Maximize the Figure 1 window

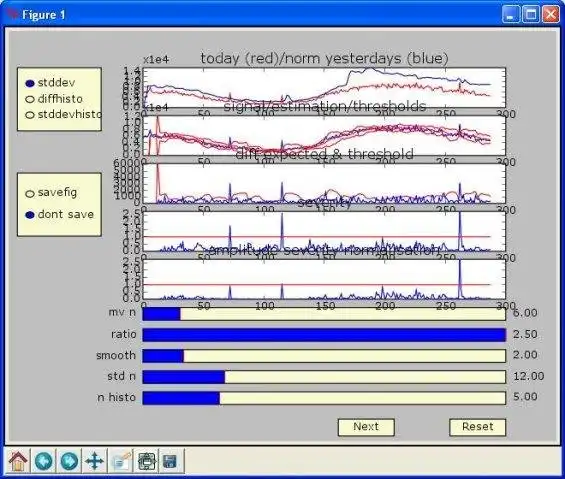pyautogui.click(x=530, y=15)
